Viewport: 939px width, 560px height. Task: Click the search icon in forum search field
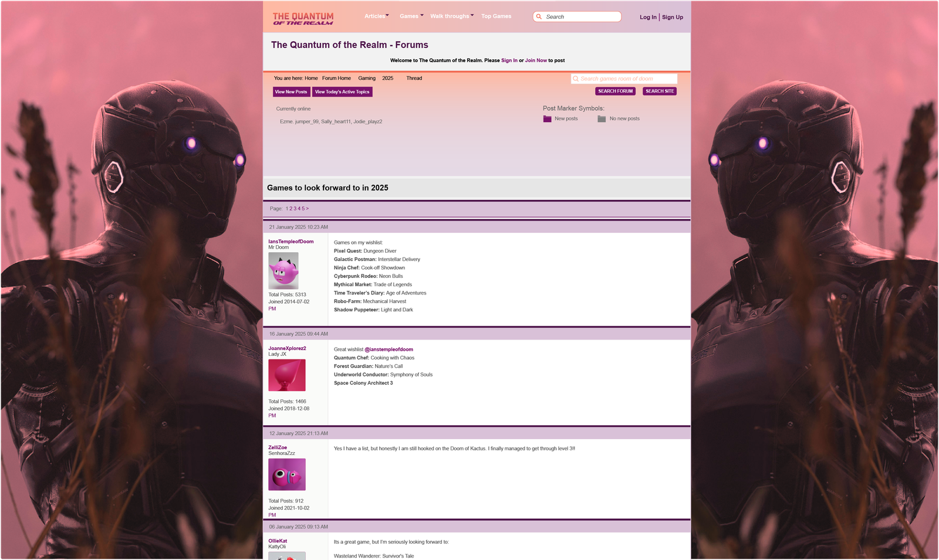576,79
